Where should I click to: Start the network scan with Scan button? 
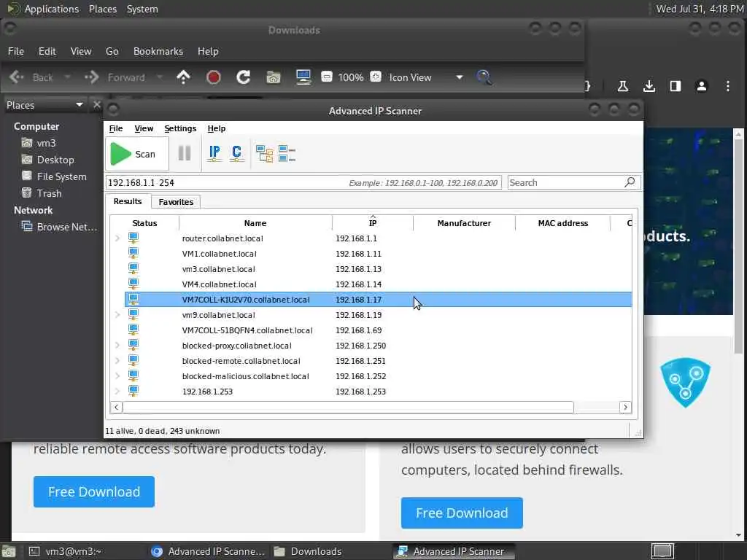[x=136, y=154]
